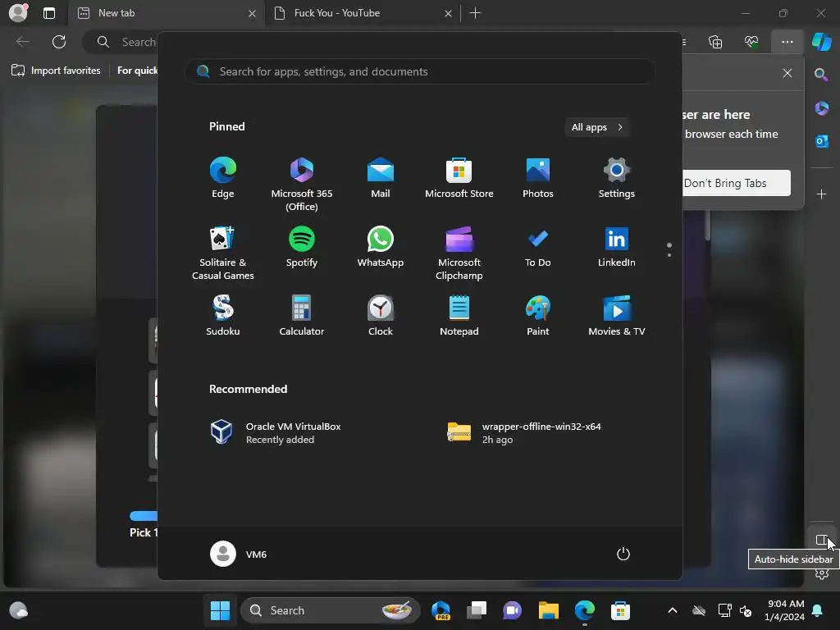Open Microsoft Store pinned app
The height and width of the screenshot is (630, 840).
click(459, 178)
